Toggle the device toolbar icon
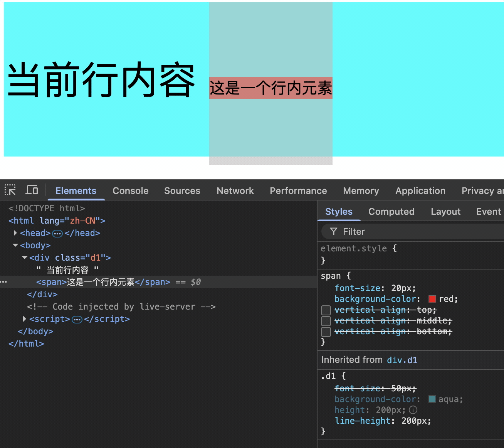Viewport: 504px width, 448px height. click(x=32, y=190)
